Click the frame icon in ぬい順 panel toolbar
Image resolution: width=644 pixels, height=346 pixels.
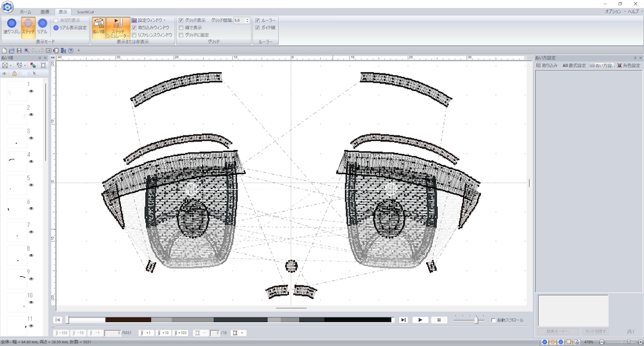[43, 65]
